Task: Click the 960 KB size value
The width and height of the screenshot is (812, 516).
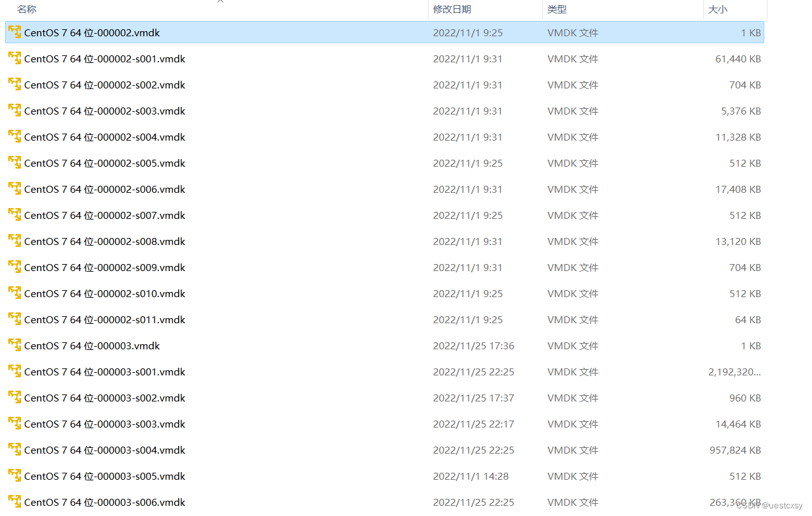Action: pos(745,398)
